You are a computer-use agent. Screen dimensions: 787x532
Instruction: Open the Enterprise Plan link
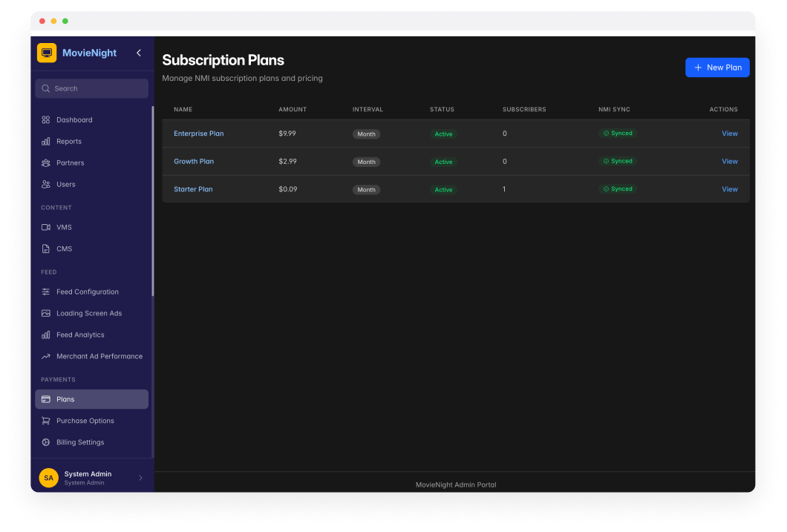(x=199, y=134)
